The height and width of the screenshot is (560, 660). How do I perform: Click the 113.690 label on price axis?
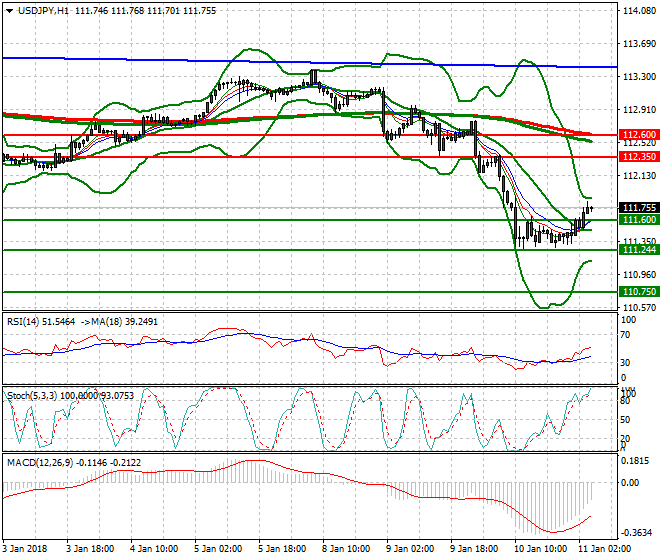638,44
